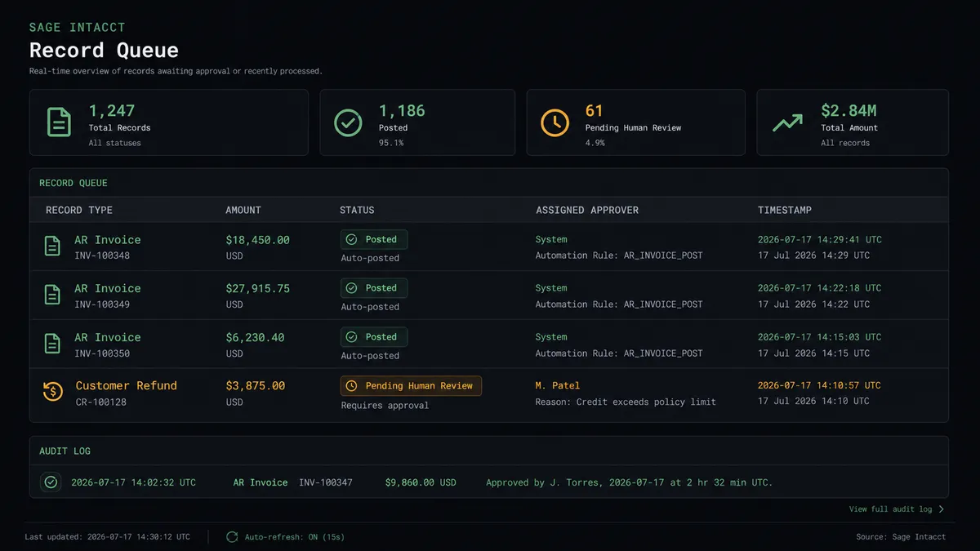Click audit log amount $9,860.00 USD
Image resolution: width=980 pixels, height=551 pixels.
(421, 482)
